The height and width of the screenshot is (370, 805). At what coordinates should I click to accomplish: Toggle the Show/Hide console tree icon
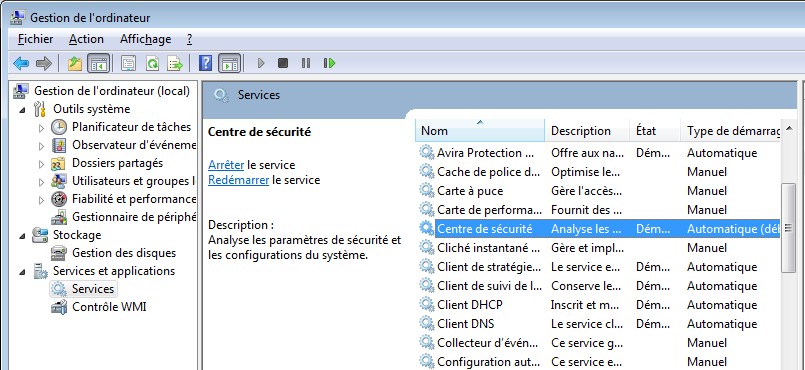[98, 63]
